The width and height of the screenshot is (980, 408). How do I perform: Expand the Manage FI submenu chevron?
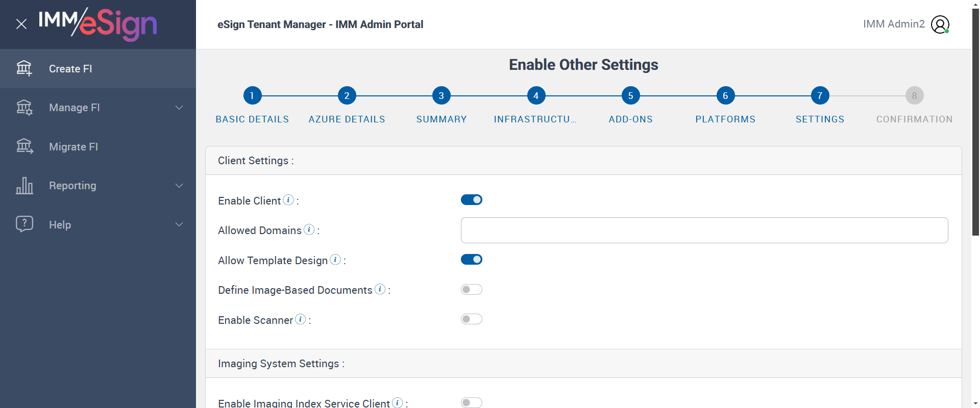point(179,108)
